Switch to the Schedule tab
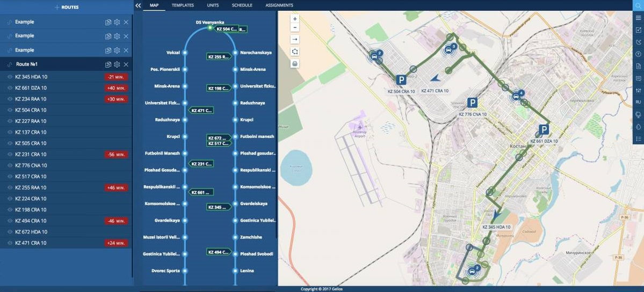Viewport: 644px width, 292px height. 242,5
